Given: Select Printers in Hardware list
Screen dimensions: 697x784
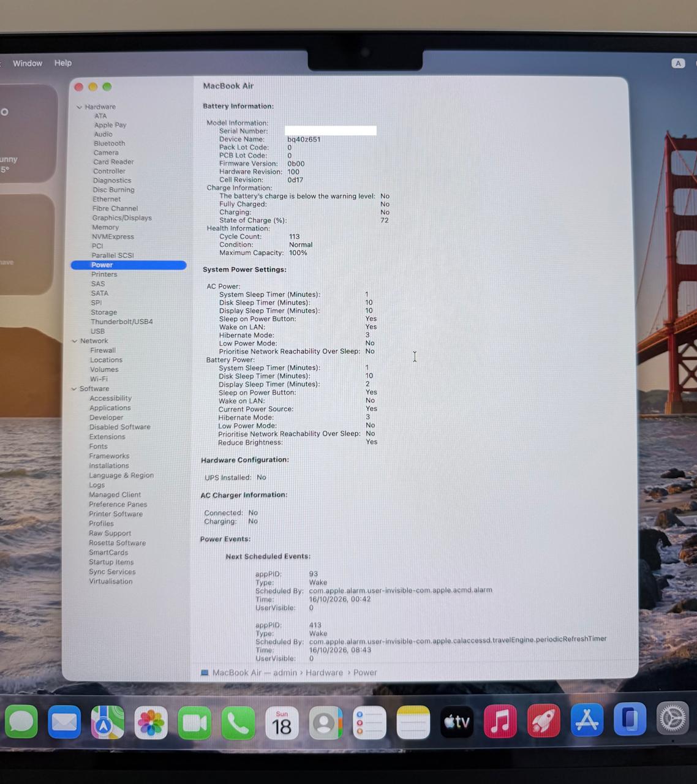Looking at the screenshot, I should [104, 274].
